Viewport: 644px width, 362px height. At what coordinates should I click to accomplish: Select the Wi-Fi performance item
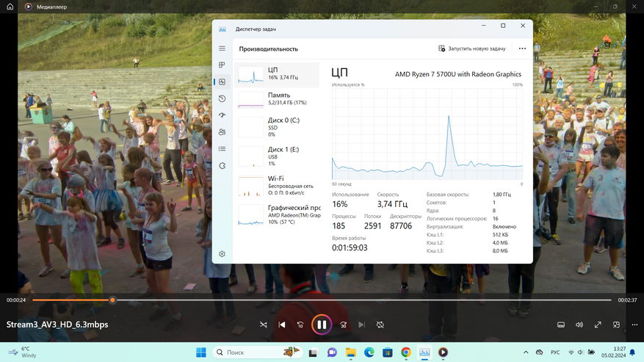(278, 186)
